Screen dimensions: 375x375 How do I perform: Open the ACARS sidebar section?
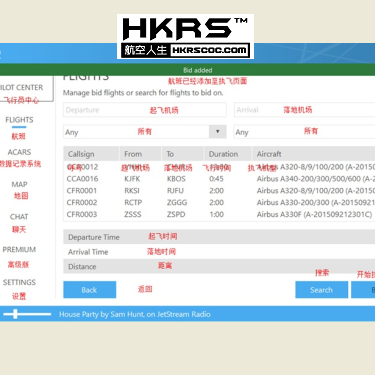point(19,152)
